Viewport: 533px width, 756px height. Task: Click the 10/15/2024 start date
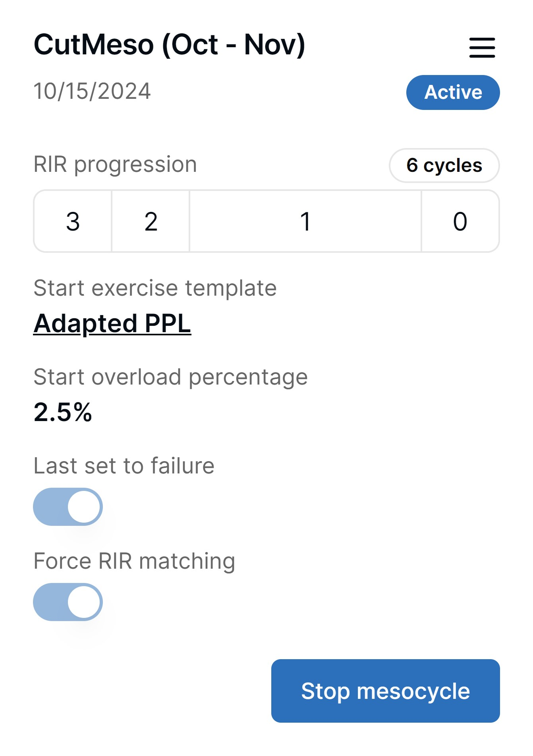[x=92, y=91]
